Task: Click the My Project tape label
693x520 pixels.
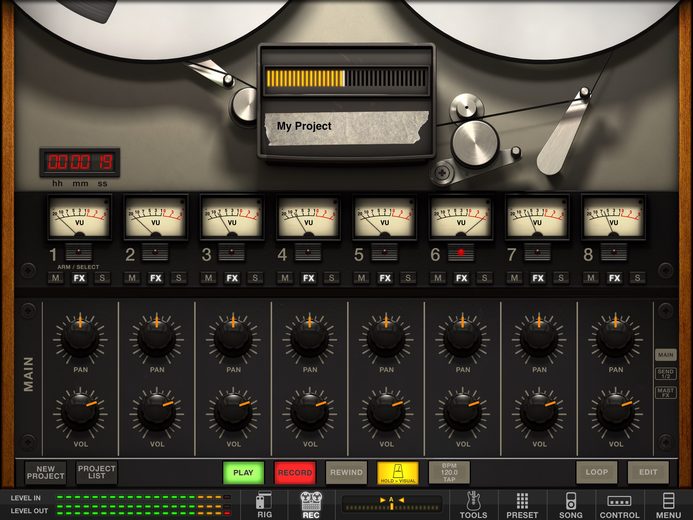Action: coord(346,128)
